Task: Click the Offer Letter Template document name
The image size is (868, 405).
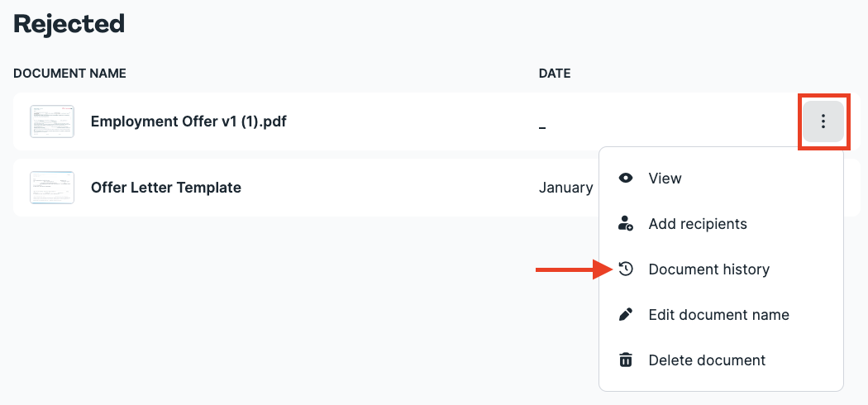Action: tap(166, 188)
